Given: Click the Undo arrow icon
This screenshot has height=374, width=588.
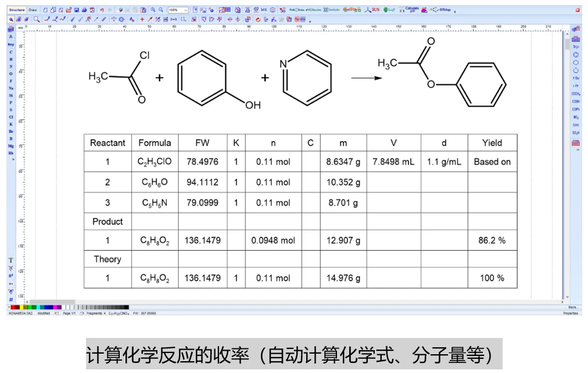Looking at the screenshot, I should (x=102, y=10).
